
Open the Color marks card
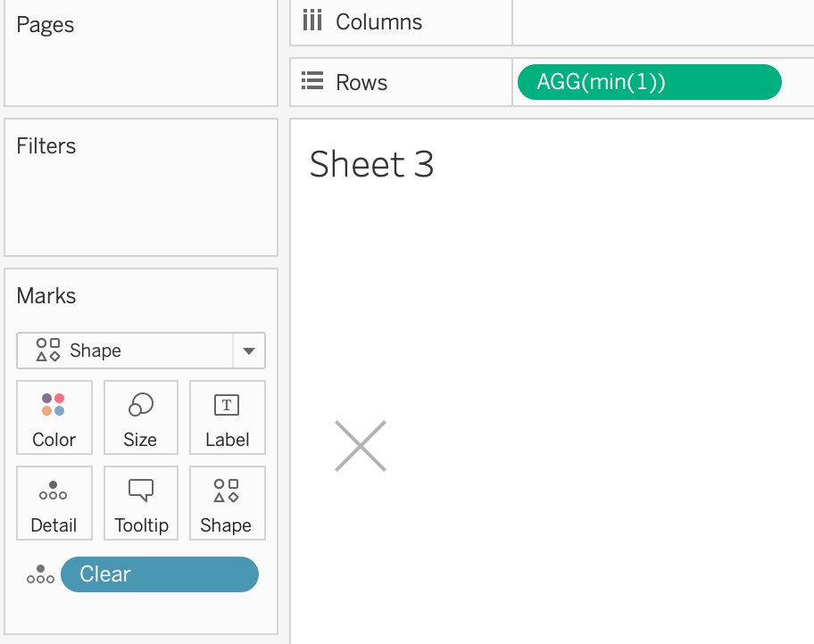[x=54, y=417]
